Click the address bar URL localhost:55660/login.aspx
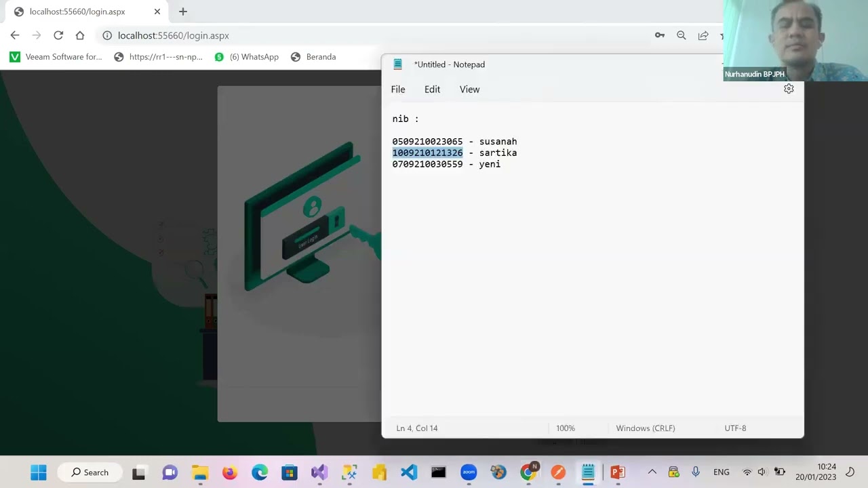 tap(174, 35)
